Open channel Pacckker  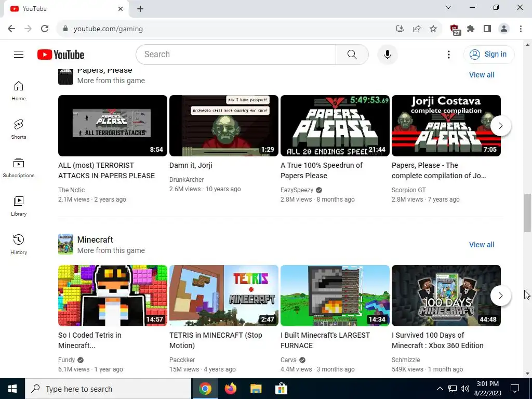coord(182,360)
